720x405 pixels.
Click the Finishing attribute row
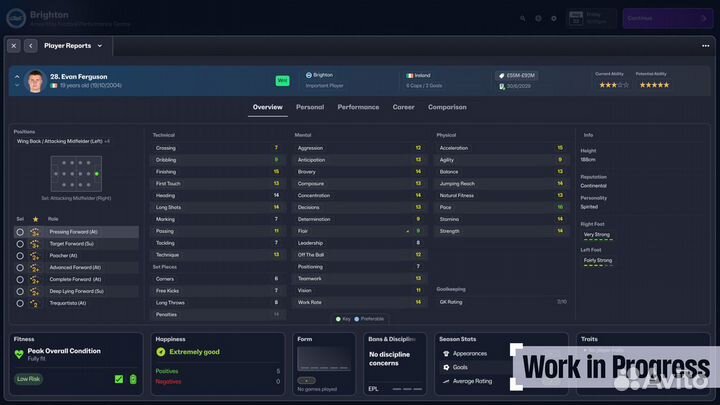pos(218,172)
